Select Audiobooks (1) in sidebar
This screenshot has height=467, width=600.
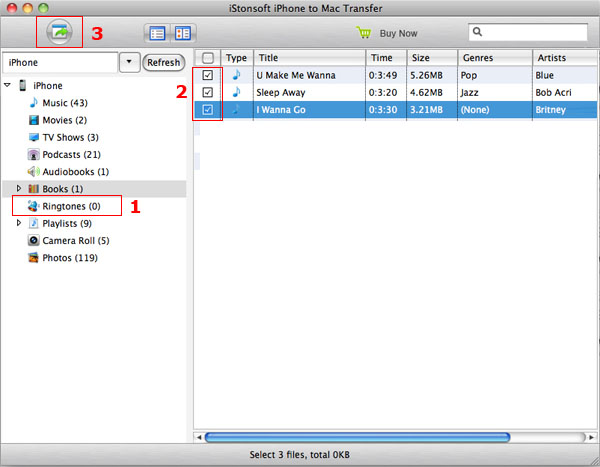(76, 172)
